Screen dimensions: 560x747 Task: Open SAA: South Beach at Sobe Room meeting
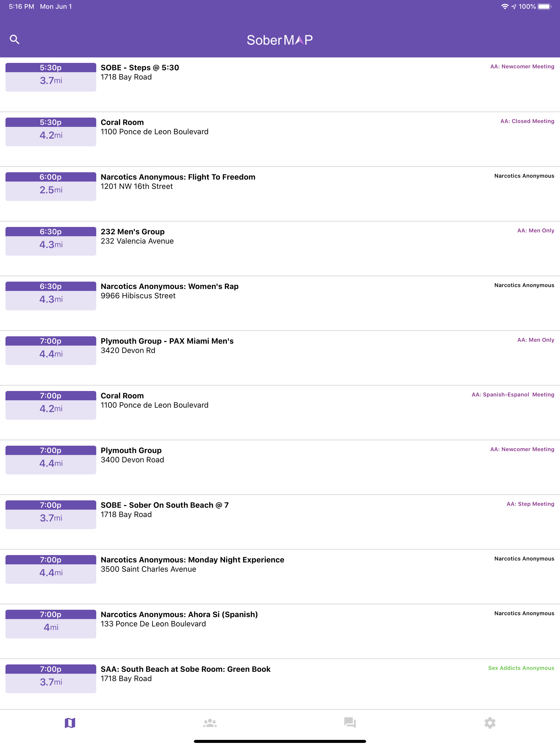185,669
